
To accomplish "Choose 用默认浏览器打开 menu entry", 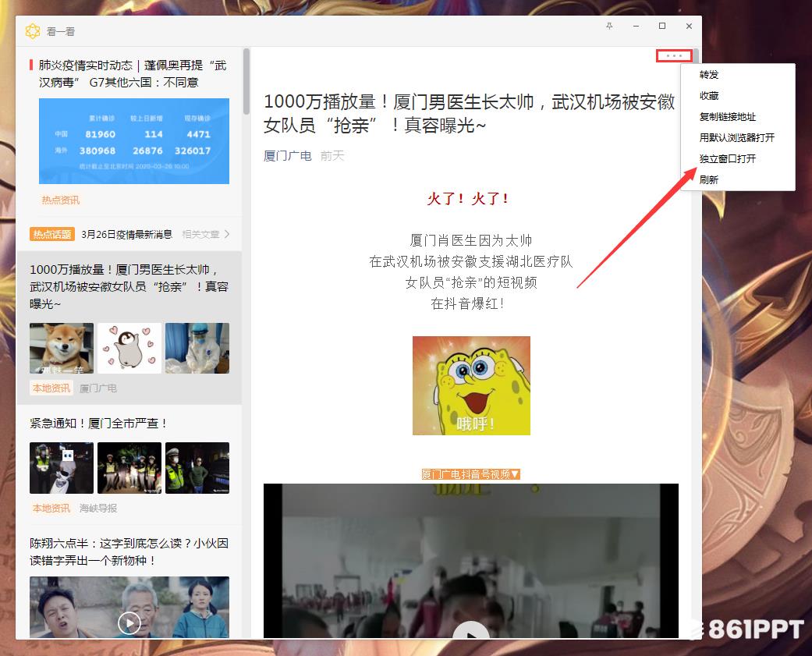I will tap(737, 138).
